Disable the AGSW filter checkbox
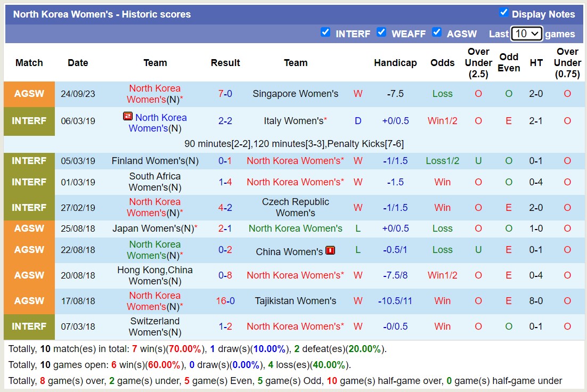The height and width of the screenshot is (392, 587). pos(437,32)
